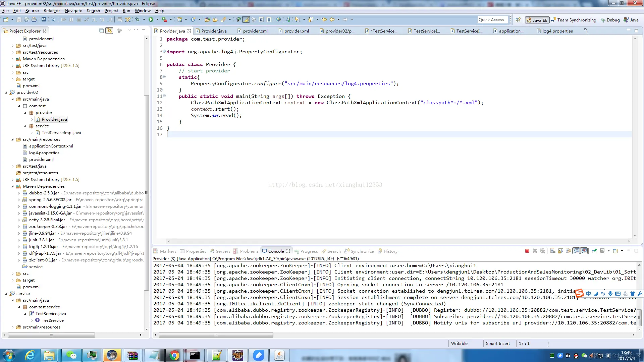
Task: Toggle Link with Editor in Project Explorer
Action: 109,31
